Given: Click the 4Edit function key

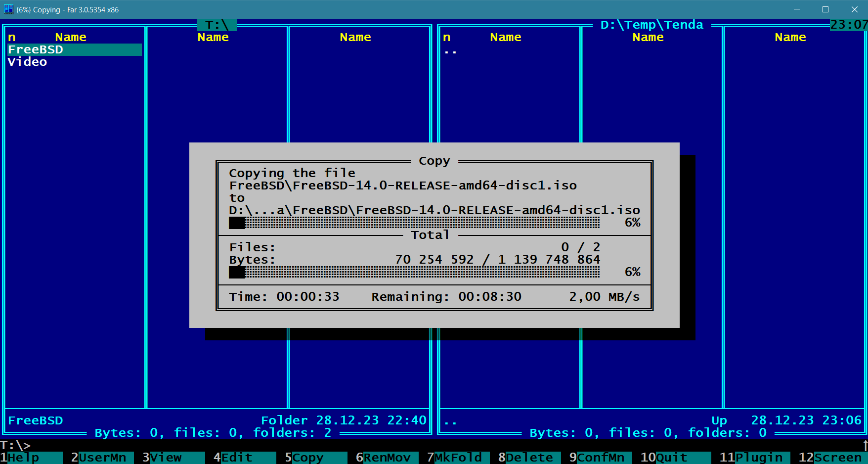Looking at the screenshot, I should pyautogui.click(x=245, y=458).
